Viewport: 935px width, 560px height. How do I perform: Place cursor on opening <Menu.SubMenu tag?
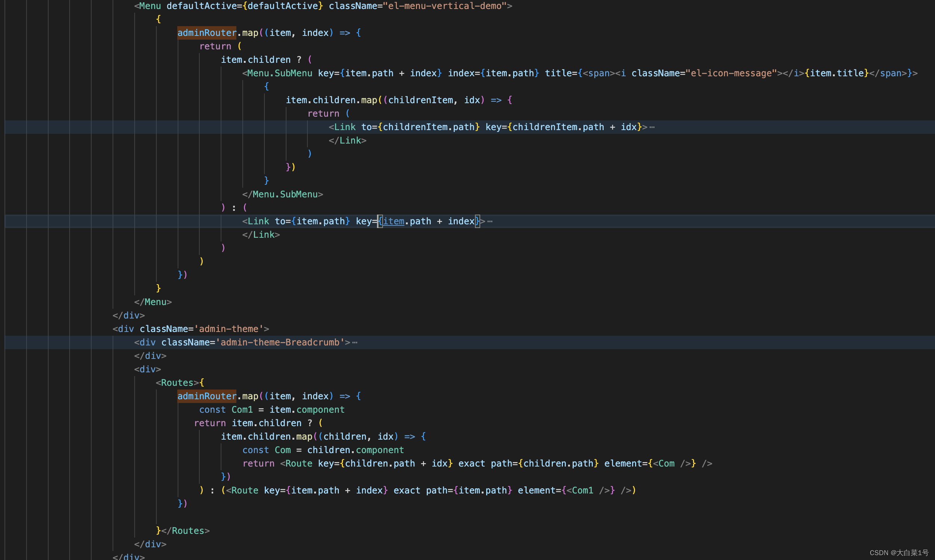point(278,73)
